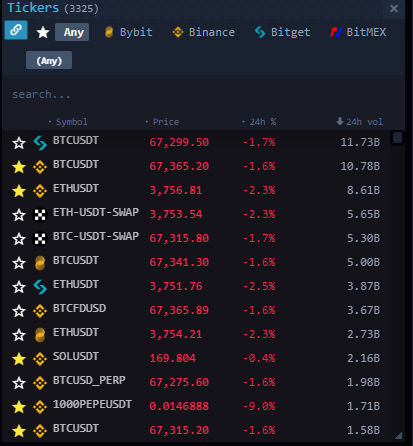
Task: Click the 8.61B volume value
Action: pyautogui.click(x=363, y=191)
